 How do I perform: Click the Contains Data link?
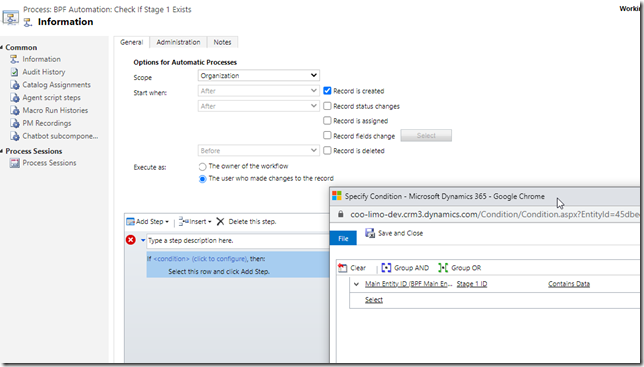tap(569, 284)
